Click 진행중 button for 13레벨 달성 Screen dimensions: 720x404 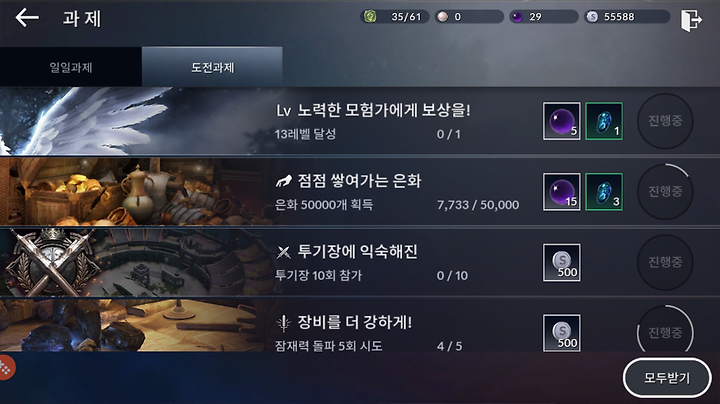(x=665, y=121)
